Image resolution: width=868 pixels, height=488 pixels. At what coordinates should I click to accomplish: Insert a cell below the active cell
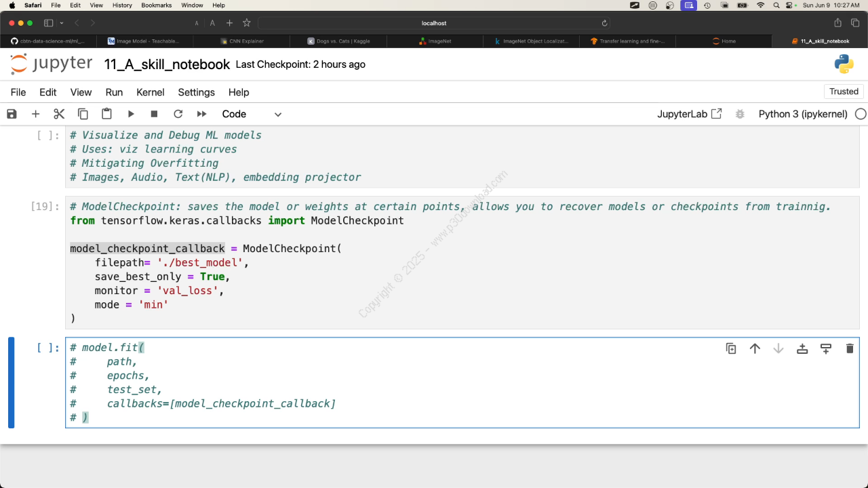click(x=826, y=348)
